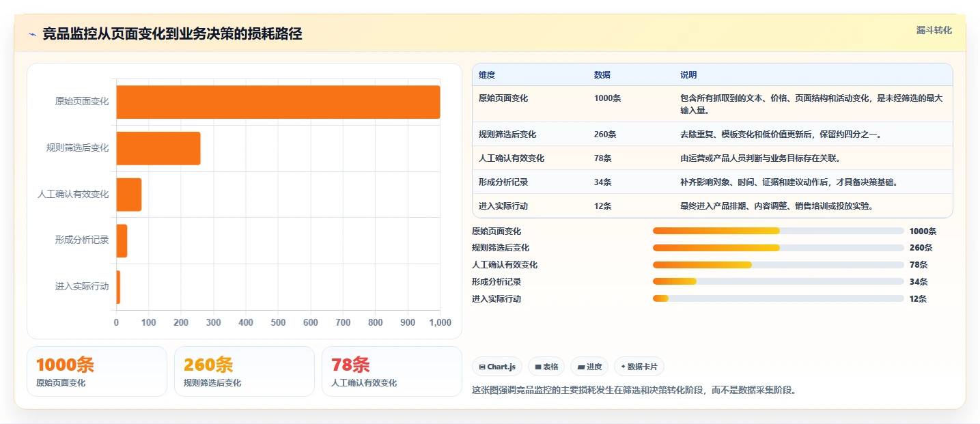This screenshot has width=980, height=424.
Task: Click the 人工确认有效变化 progress bar
Action: [x=778, y=265]
